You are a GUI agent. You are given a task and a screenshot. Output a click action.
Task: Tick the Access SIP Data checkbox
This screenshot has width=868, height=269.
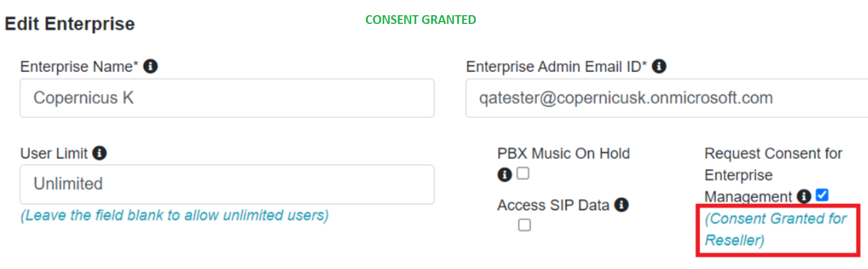tap(524, 225)
